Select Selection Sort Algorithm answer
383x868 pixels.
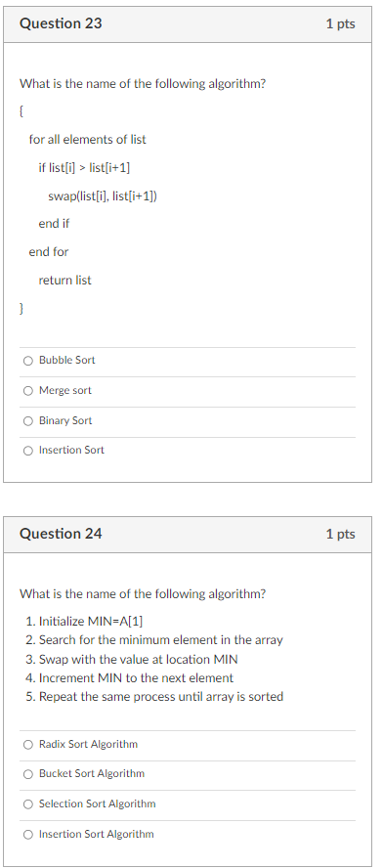tap(28, 804)
